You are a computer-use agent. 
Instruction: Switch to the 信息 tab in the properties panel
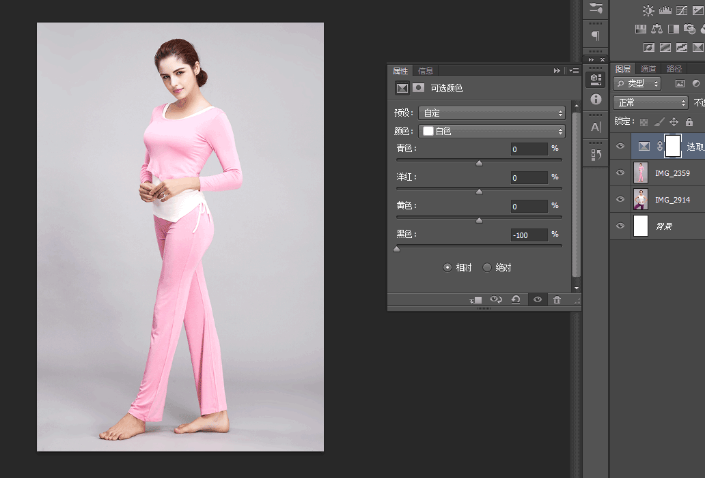(x=425, y=71)
